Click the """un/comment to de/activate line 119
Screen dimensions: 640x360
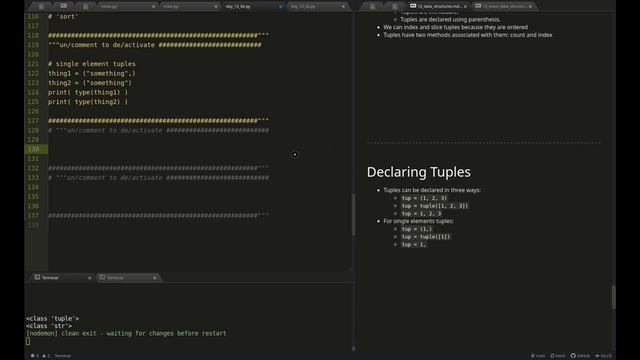point(155,45)
